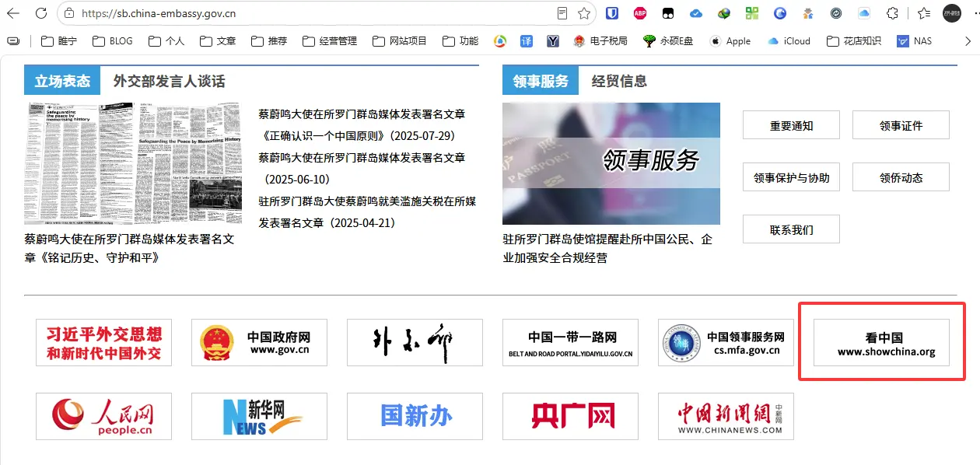Click the 重要通知 button
This screenshot has height=465, width=980.
(x=791, y=125)
